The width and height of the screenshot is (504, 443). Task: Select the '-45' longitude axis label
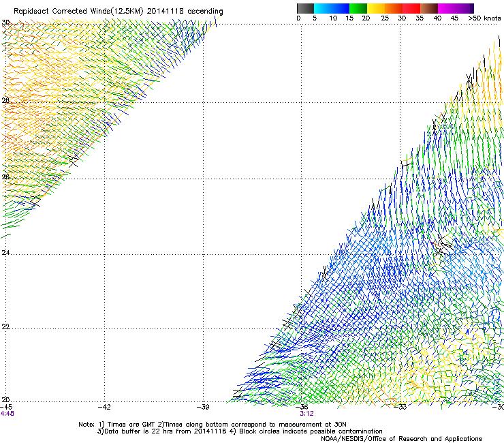[6, 408]
